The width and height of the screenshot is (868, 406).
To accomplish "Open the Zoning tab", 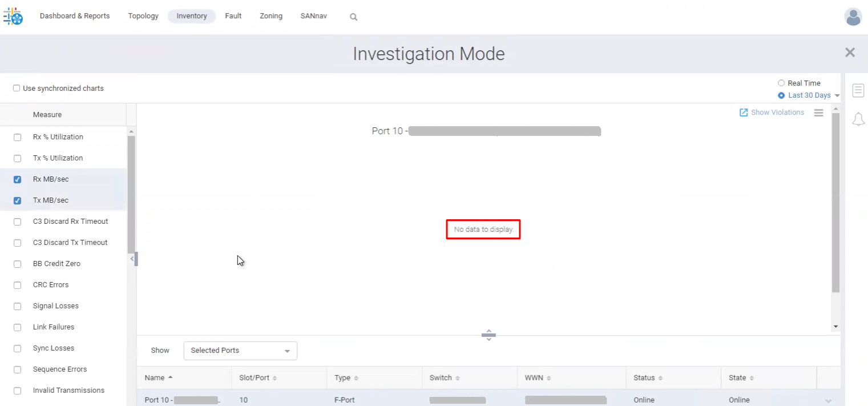I will pyautogui.click(x=271, y=16).
